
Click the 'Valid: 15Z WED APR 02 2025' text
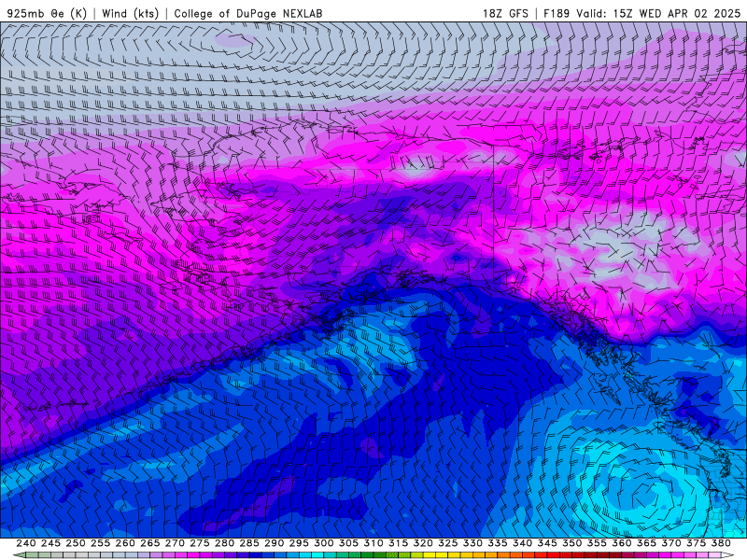tap(658, 13)
